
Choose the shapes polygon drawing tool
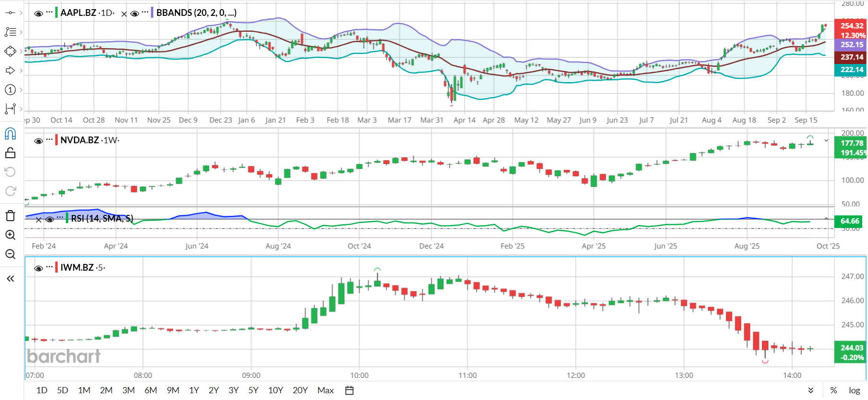click(10, 51)
